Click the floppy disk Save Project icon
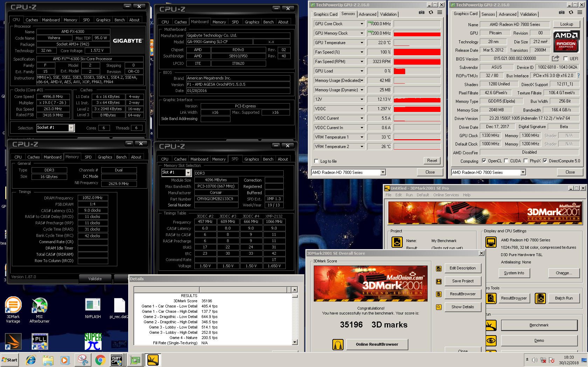 (x=439, y=281)
